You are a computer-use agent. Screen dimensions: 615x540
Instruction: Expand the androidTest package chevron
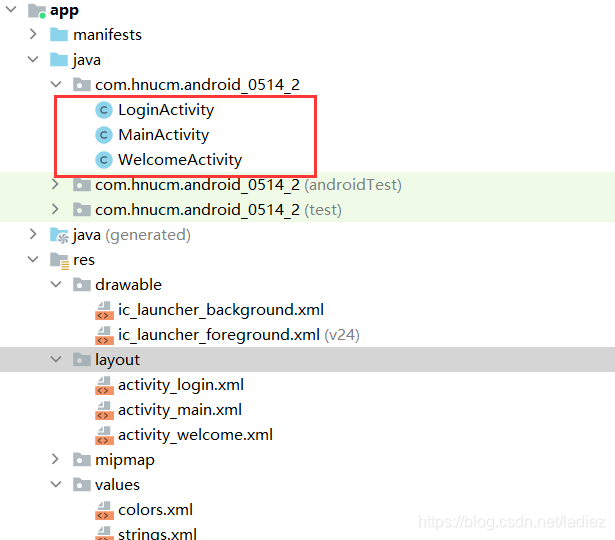coord(55,184)
